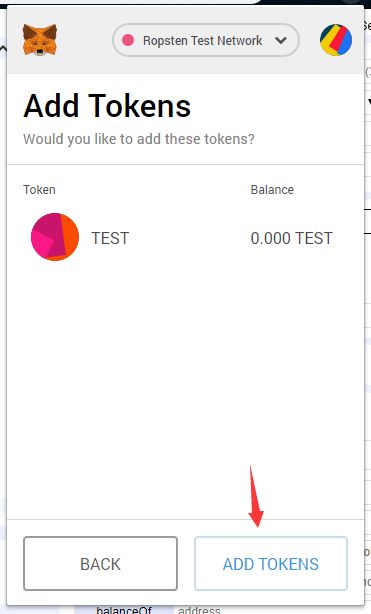Open the Ropsten Test Network selector

click(x=206, y=40)
